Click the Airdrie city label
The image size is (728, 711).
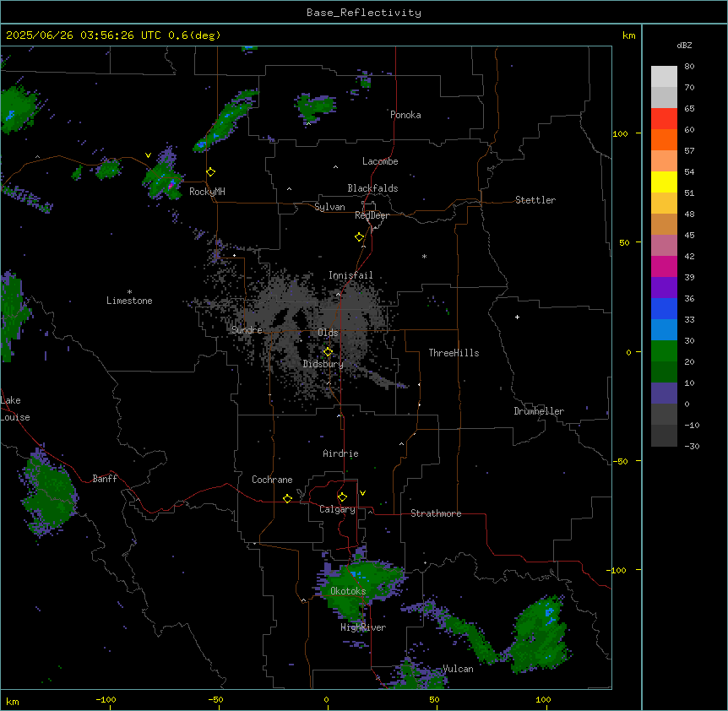(341, 453)
